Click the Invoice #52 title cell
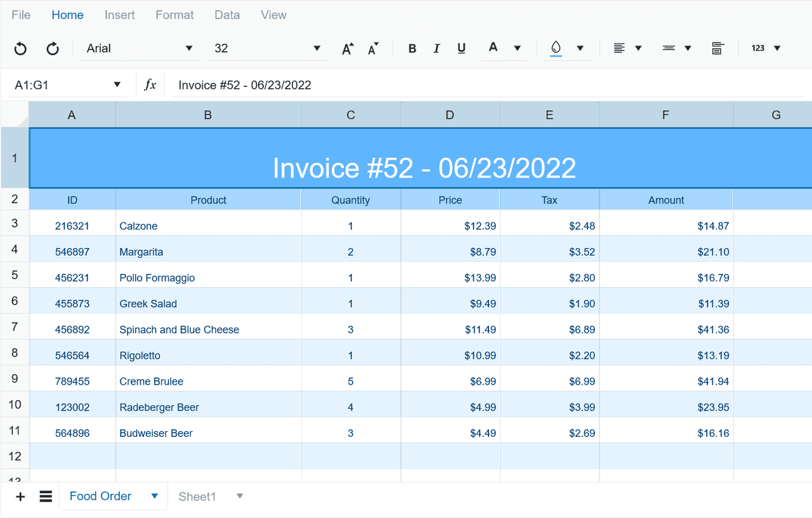The image size is (812, 518). coord(421,158)
